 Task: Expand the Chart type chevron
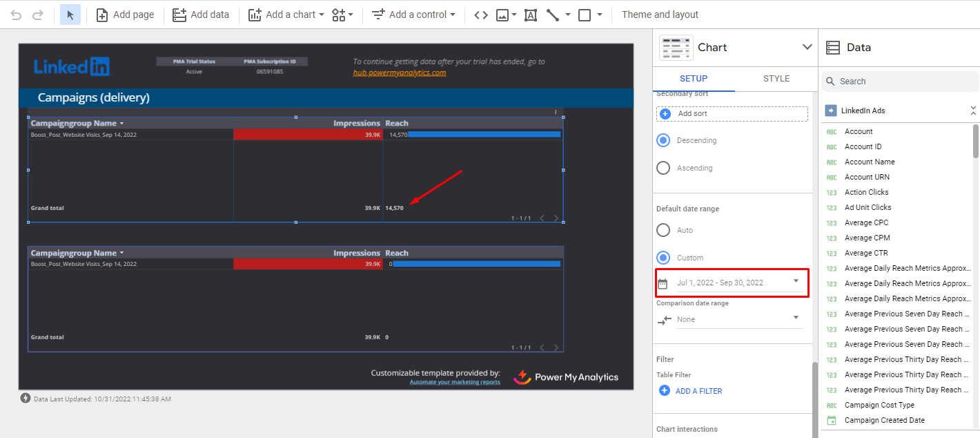(x=807, y=47)
